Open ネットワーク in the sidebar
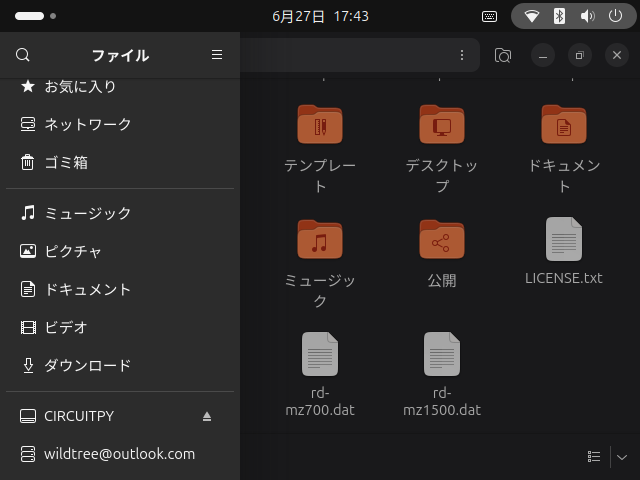 coord(120,124)
